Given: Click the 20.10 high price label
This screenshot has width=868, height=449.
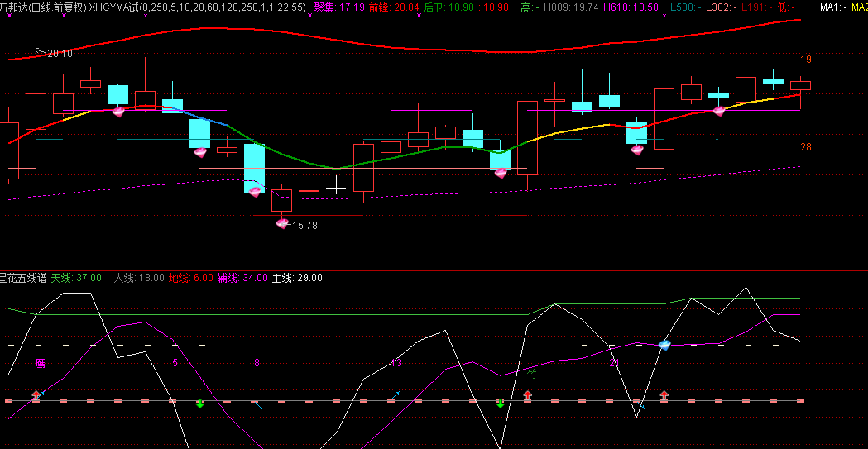Looking at the screenshot, I should (60, 54).
